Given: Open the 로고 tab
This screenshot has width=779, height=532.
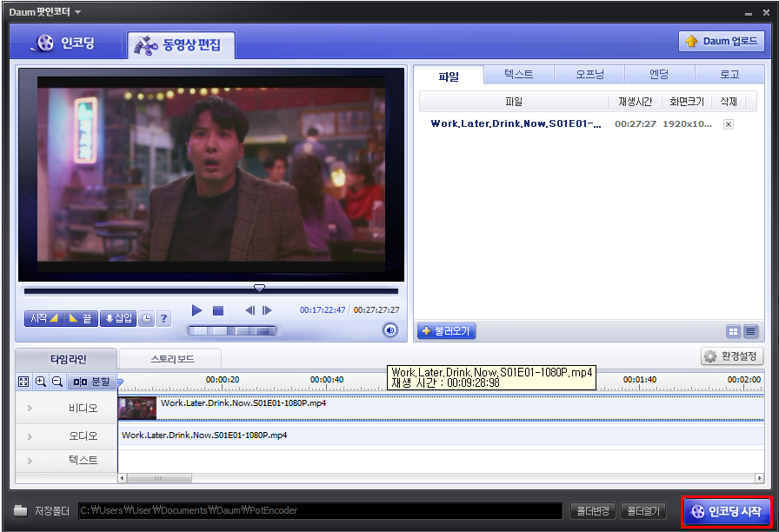Looking at the screenshot, I should click(729, 75).
